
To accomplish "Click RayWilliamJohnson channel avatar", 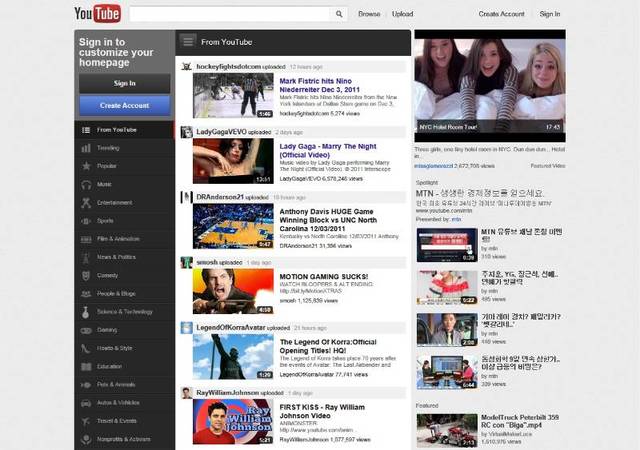I will point(187,393).
